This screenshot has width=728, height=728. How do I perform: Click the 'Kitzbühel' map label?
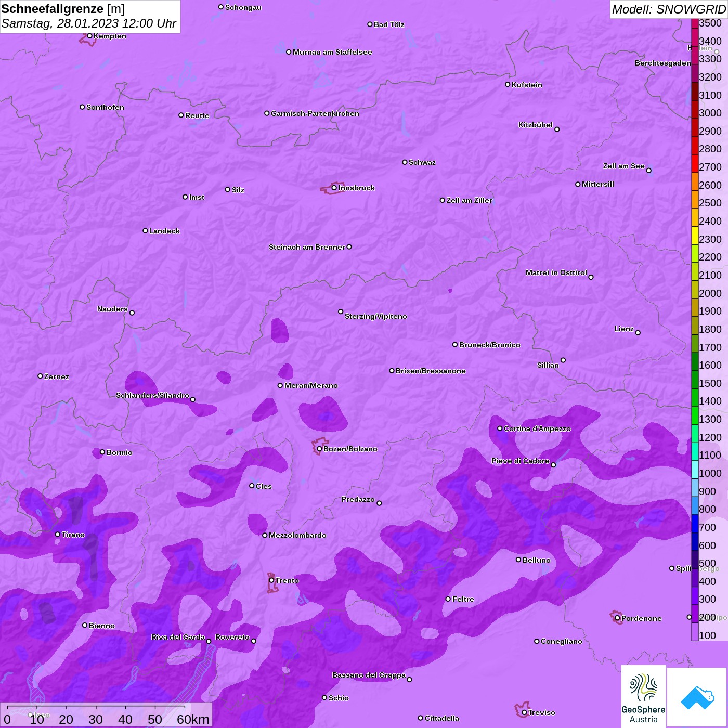point(536,125)
